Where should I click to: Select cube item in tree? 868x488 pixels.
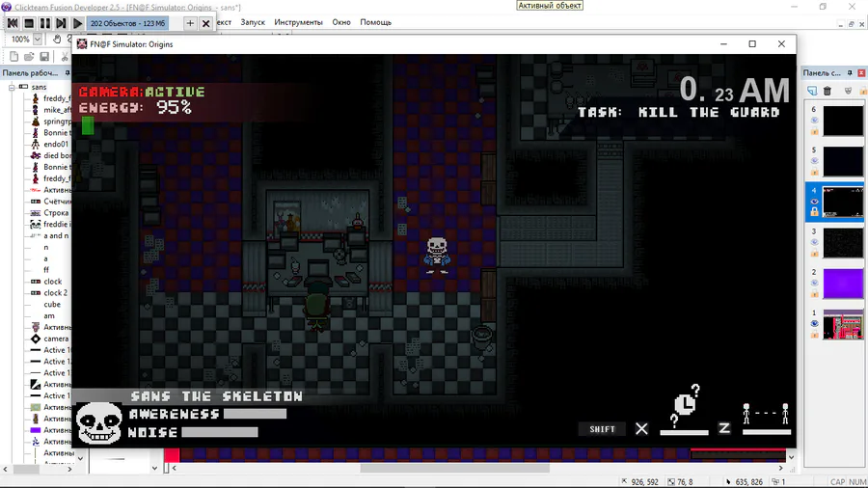click(x=51, y=305)
